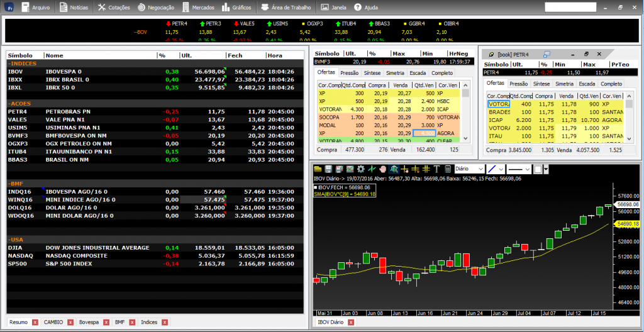This screenshot has height=332, width=644.
Task: Open the calculator icon in chart toolbar
Action: coord(448,169)
